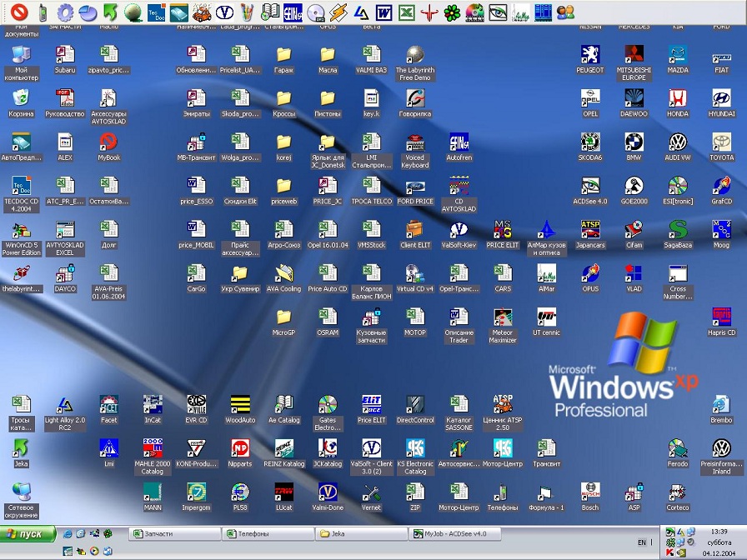Click the clock in system tray
This screenshot has width=747, height=560.
[x=719, y=532]
